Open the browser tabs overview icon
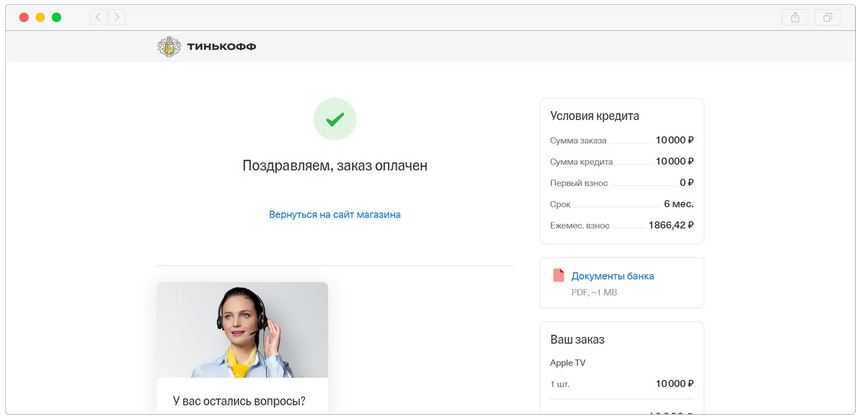 tap(828, 18)
